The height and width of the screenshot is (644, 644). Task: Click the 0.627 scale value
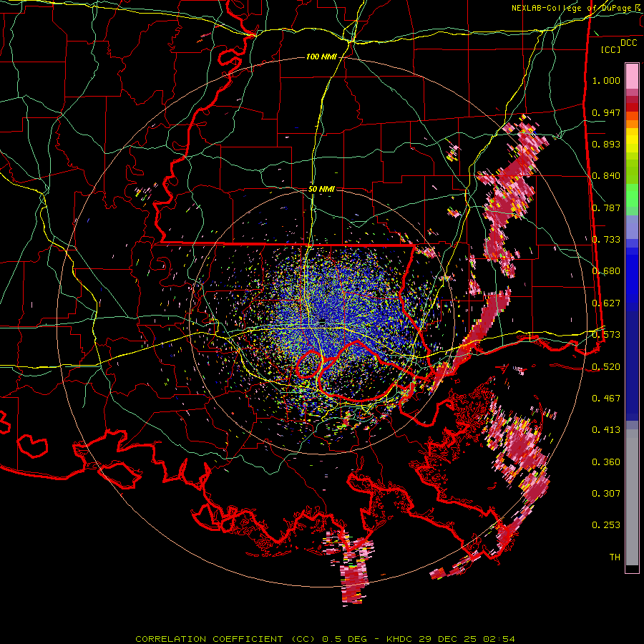pyautogui.click(x=606, y=303)
